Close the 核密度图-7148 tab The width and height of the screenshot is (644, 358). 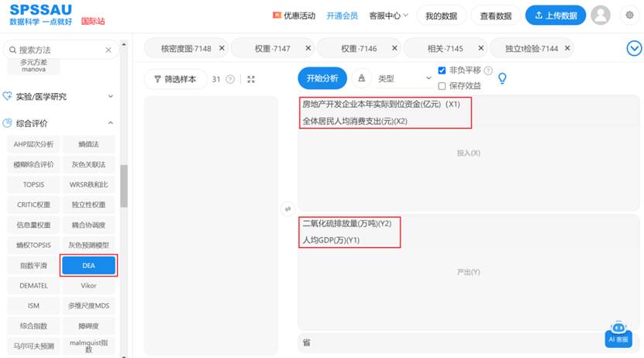point(222,48)
